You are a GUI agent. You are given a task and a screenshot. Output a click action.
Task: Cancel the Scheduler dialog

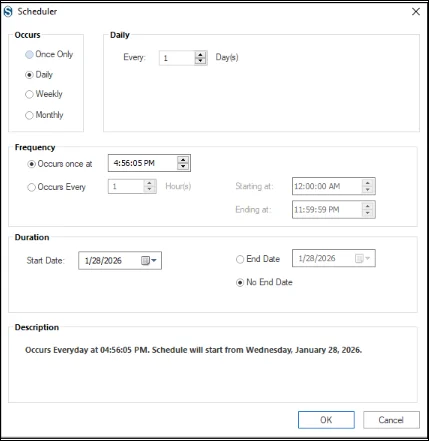tap(391, 420)
